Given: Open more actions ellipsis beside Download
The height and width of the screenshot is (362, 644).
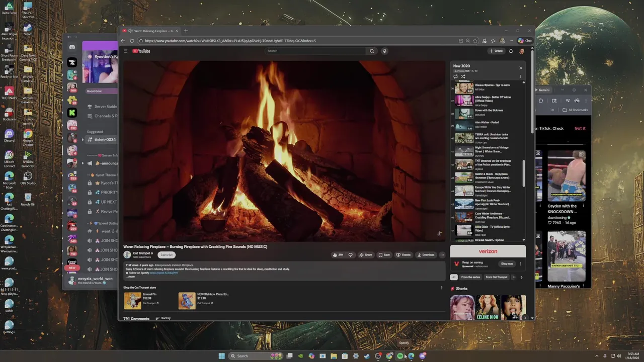Looking at the screenshot, I should pos(442,255).
